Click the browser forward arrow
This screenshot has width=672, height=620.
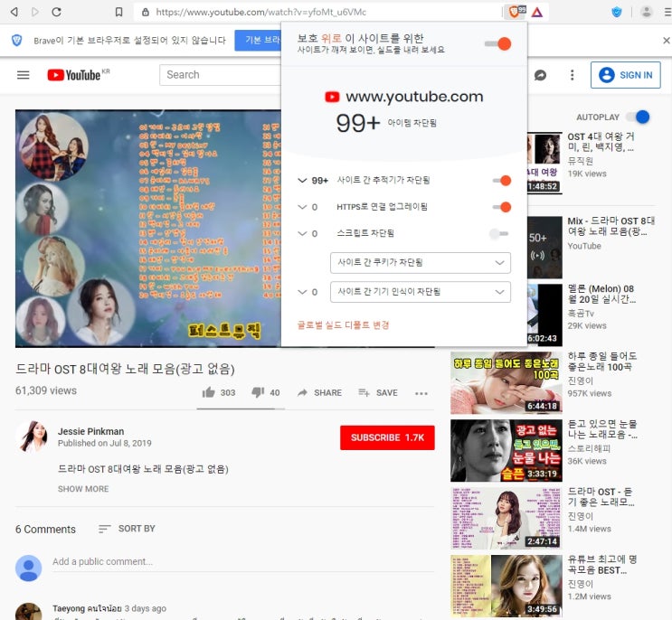[x=34, y=12]
